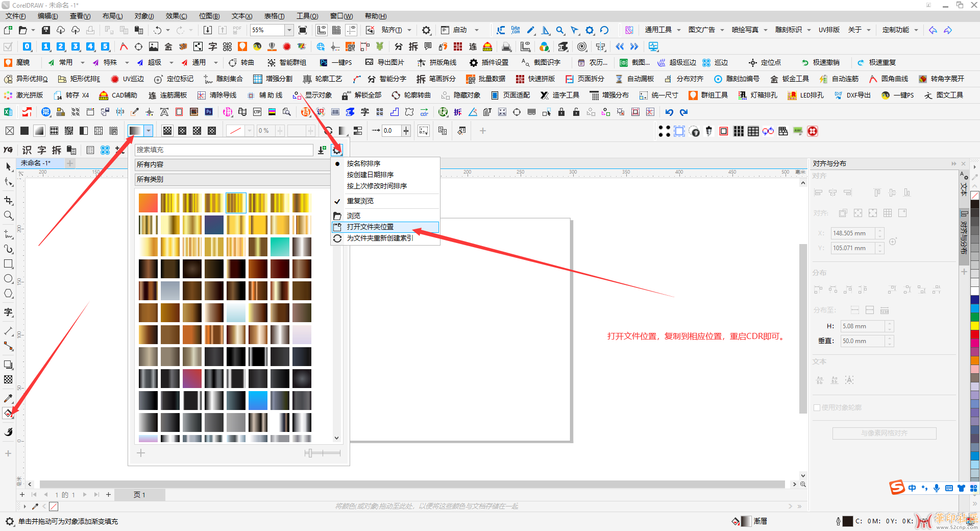
Task: Select the Interactive Fill tool in toolbox
Action: [8, 414]
